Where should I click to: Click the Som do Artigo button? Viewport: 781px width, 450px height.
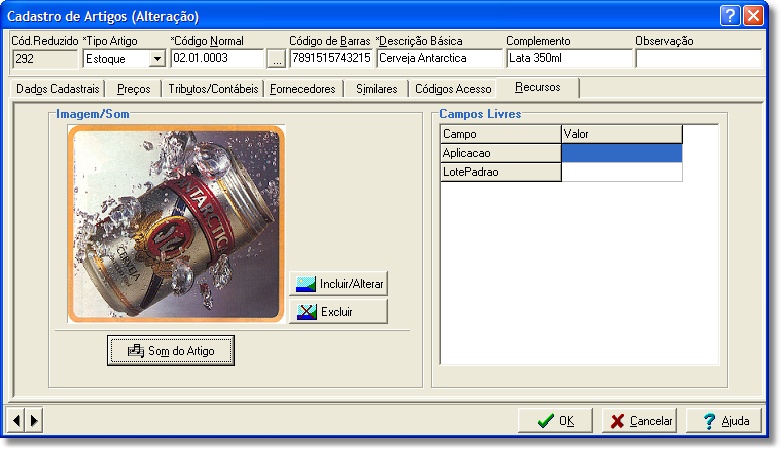171,350
